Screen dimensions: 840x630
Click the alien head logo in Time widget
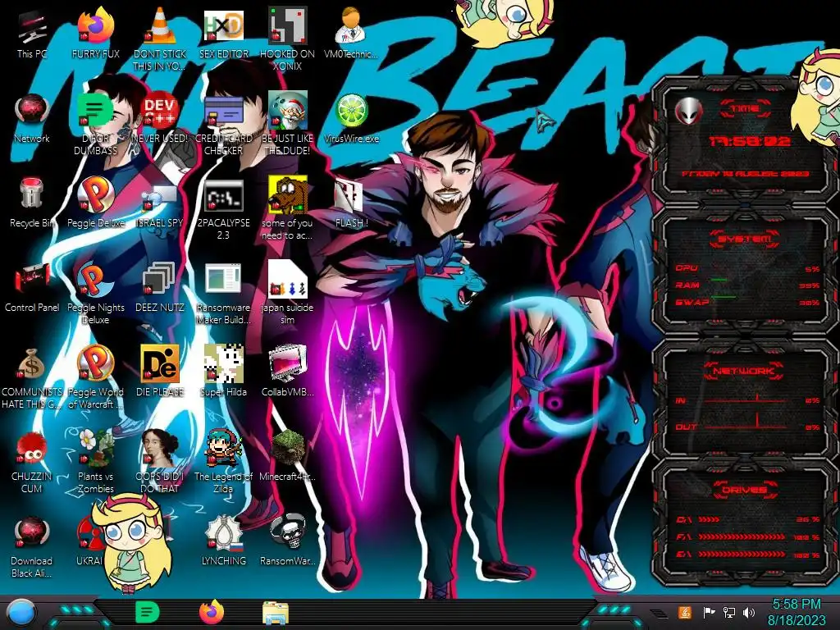(688, 111)
